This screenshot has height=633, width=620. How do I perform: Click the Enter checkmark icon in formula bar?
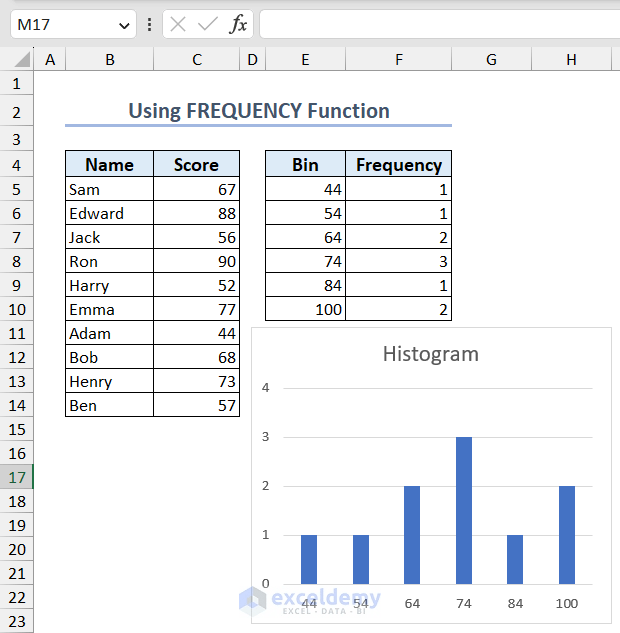click(207, 25)
